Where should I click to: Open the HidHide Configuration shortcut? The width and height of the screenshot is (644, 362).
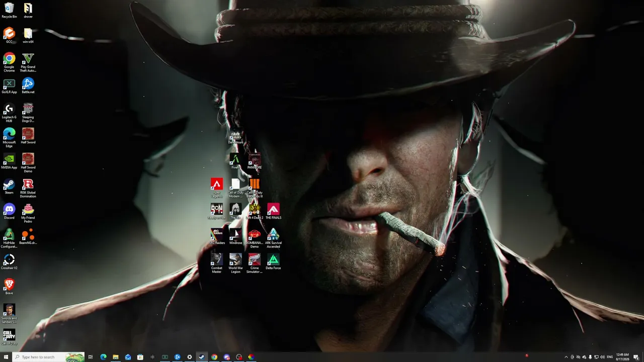tap(9, 238)
